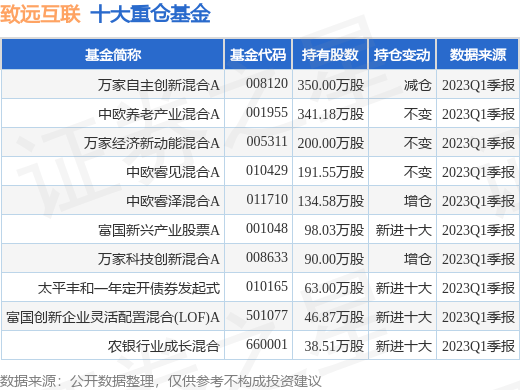Viewport: 520px width, 390px height.
Task: Select fund name 中欧睿泽混合A
Action: 173,201
